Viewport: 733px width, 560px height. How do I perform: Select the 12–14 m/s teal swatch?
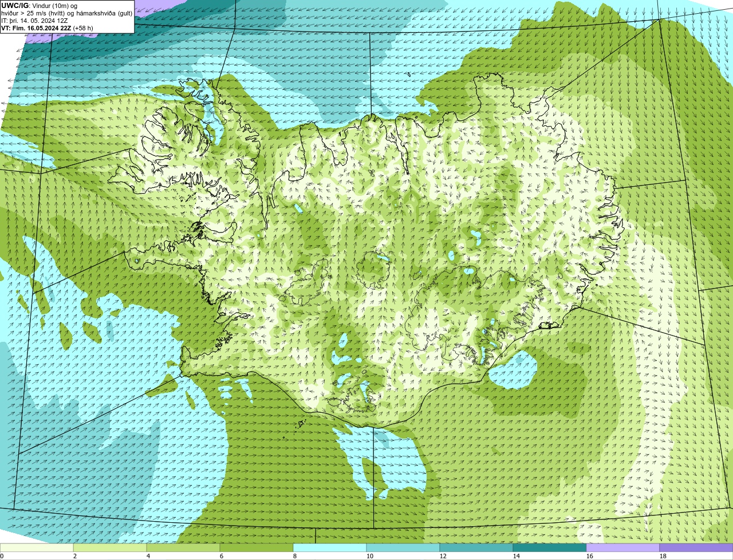pyautogui.click(x=476, y=548)
